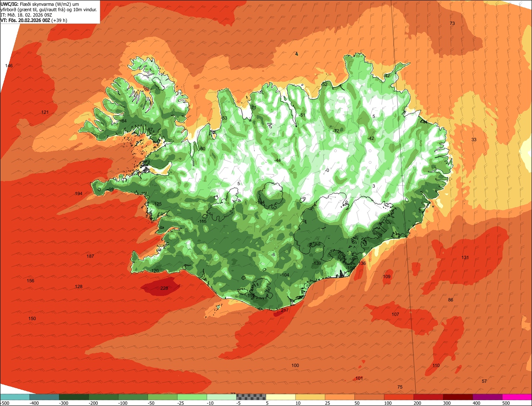Click the map value 121 west of the Westfjords
The height and width of the screenshot is (406, 532).
pos(45,112)
